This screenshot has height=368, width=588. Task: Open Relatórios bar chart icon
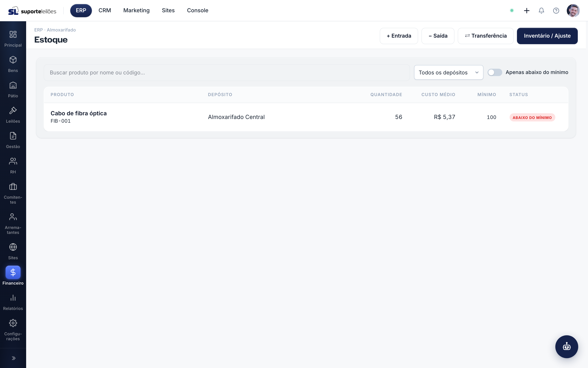(13, 297)
